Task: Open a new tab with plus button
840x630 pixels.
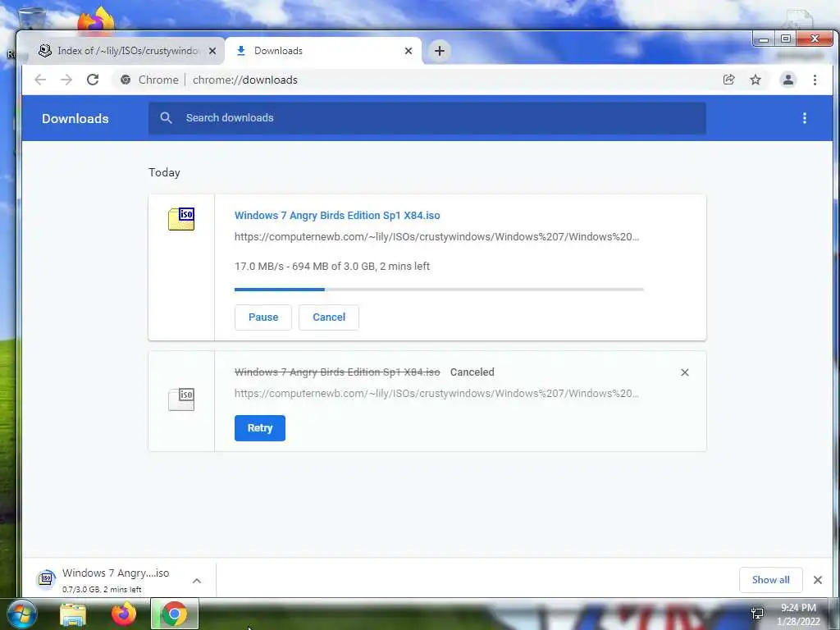Action: tap(440, 51)
